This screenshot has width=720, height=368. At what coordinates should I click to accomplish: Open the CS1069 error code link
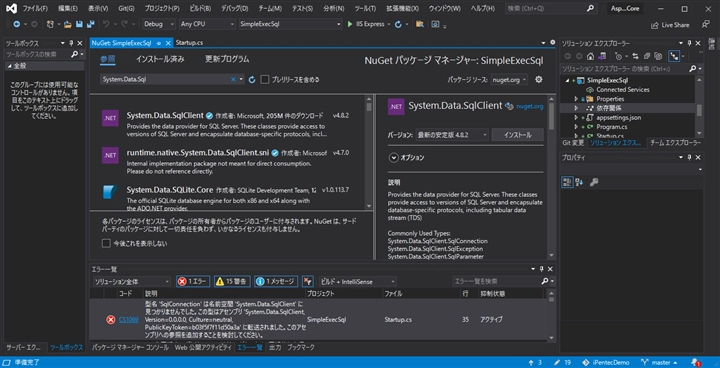[129, 319]
